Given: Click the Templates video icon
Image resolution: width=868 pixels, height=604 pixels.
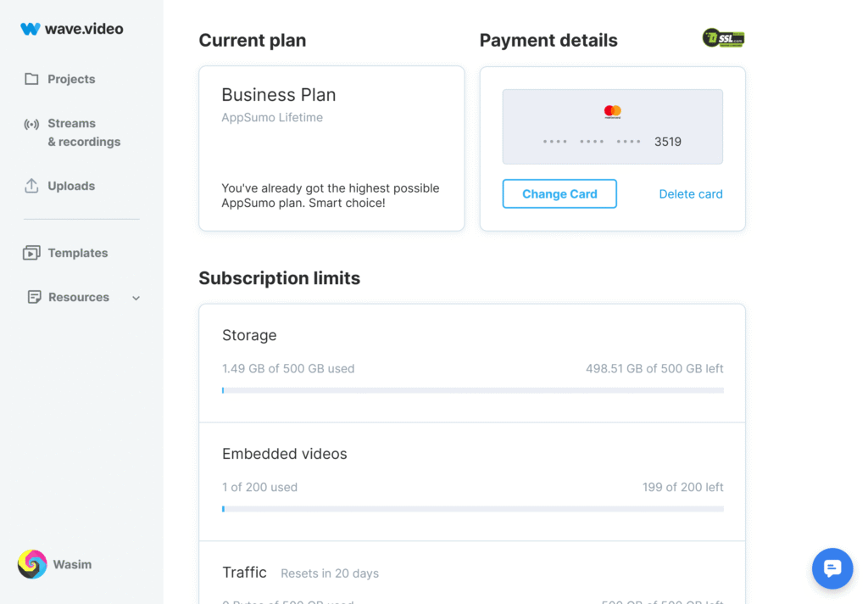Looking at the screenshot, I should pyautogui.click(x=32, y=253).
